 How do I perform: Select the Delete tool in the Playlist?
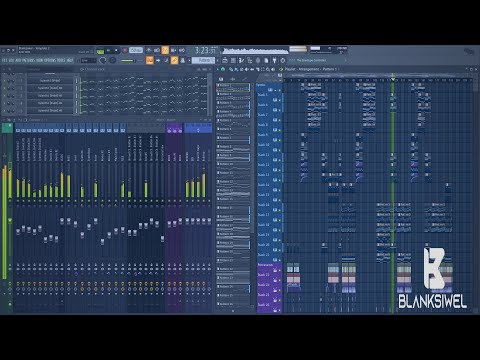point(242,69)
